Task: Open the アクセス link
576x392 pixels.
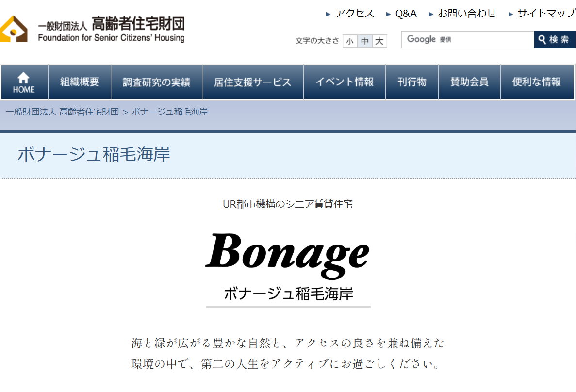Action: 354,14
